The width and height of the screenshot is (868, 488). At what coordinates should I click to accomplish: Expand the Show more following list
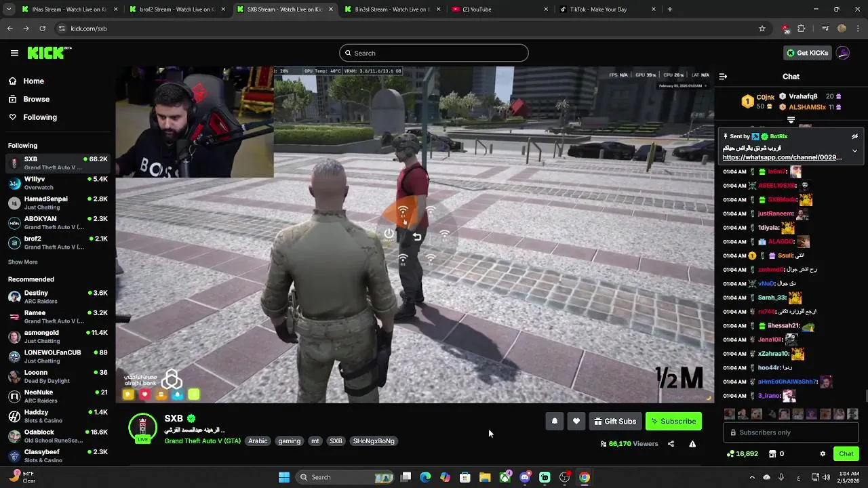click(23, 262)
